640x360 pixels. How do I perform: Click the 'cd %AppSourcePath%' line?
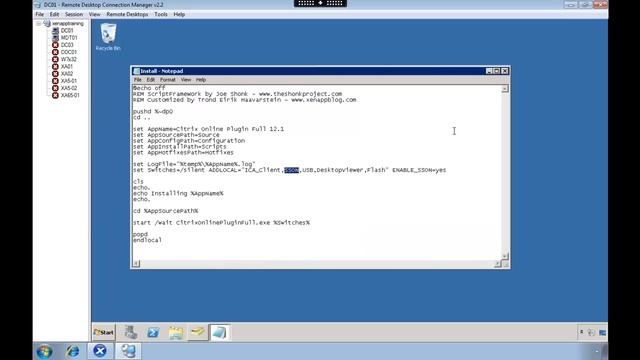pyautogui.click(x=165, y=211)
